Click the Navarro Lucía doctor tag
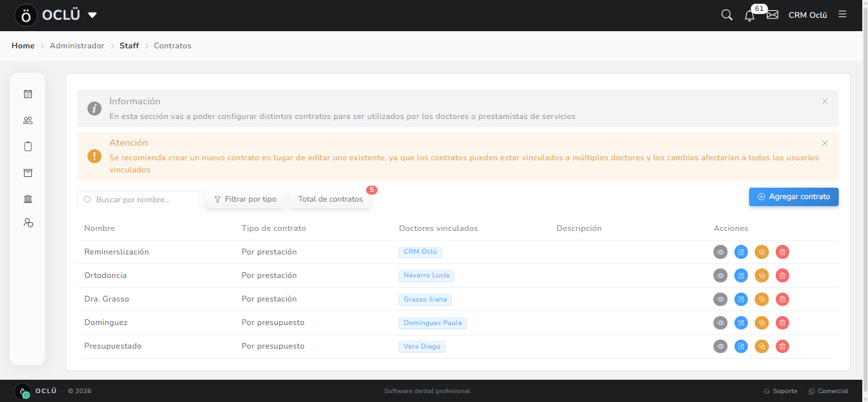Image resolution: width=868 pixels, height=402 pixels. point(426,275)
